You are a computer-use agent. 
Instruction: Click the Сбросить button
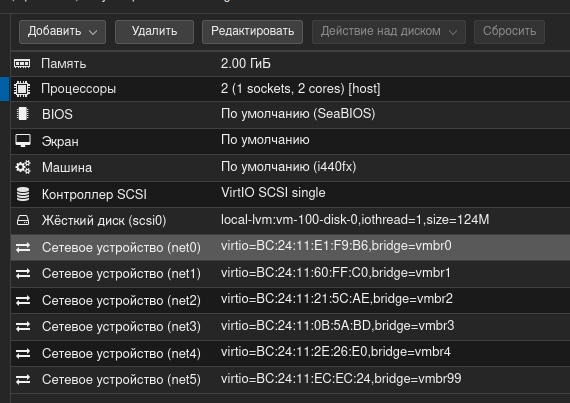pos(509,32)
